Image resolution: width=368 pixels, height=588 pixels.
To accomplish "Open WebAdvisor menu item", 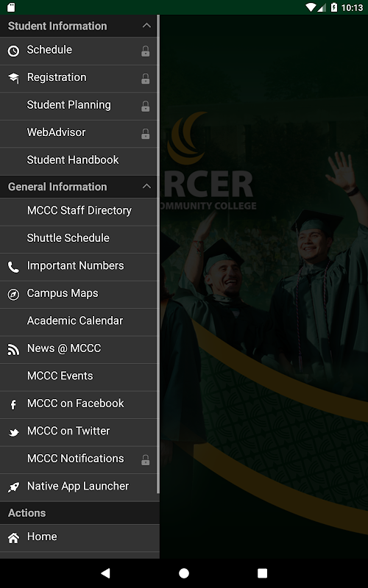I will tap(78, 134).
